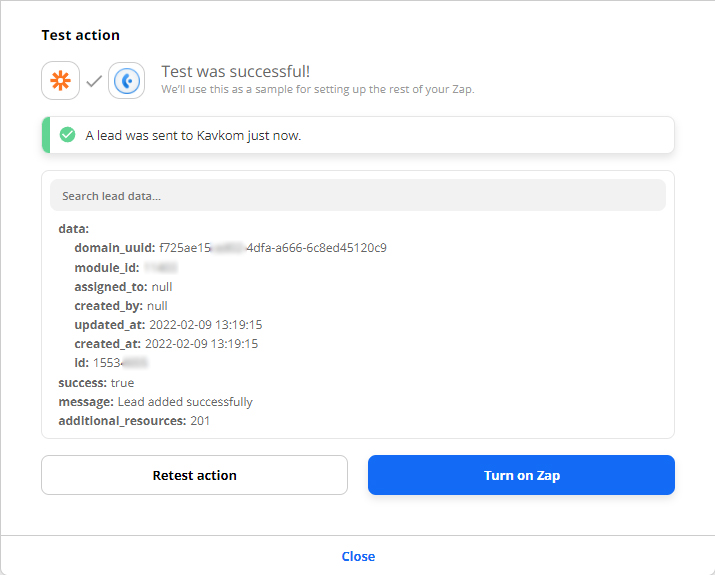Select the domain_uuid data row

click(x=230, y=248)
